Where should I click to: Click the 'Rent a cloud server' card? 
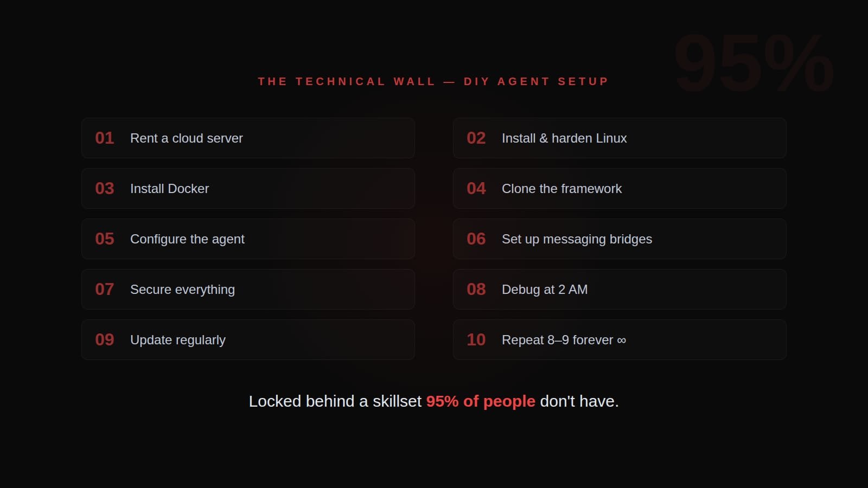point(248,138)
